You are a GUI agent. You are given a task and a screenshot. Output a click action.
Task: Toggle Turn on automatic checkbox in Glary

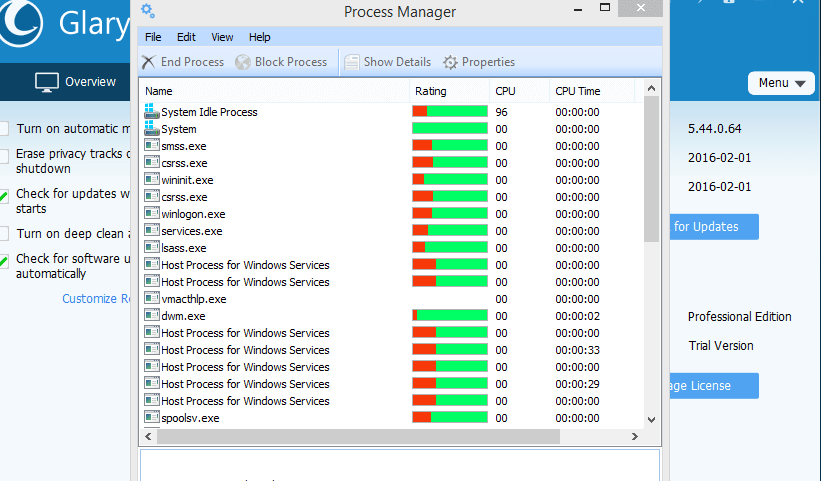point(4,128)
